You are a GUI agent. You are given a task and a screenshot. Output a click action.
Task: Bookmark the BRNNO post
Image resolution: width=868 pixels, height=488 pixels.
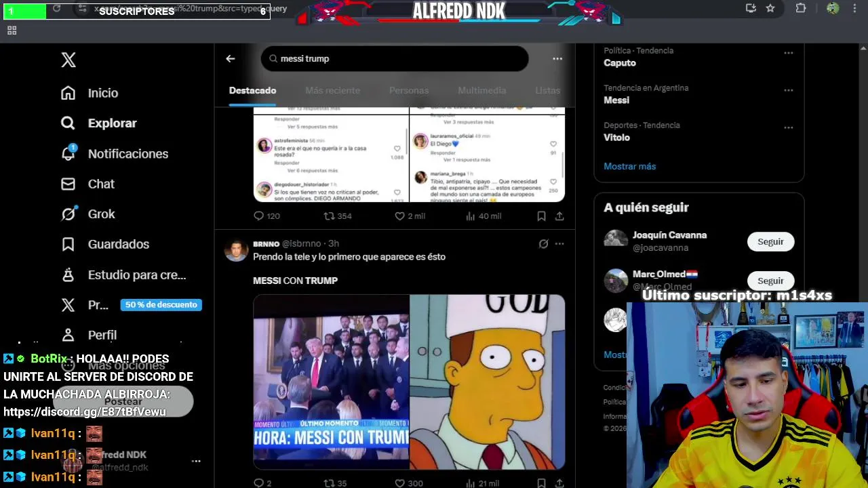click(x=541, y=483)
